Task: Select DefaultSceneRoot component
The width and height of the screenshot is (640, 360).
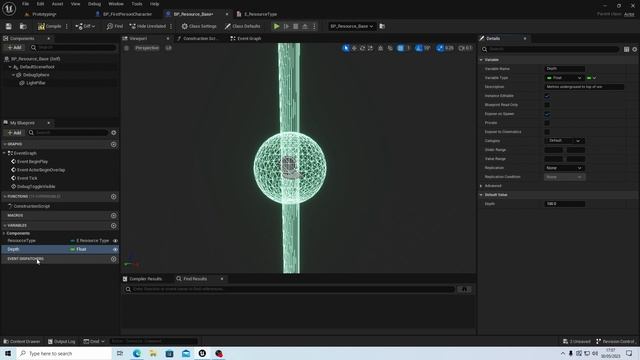Action: point(37,67)
